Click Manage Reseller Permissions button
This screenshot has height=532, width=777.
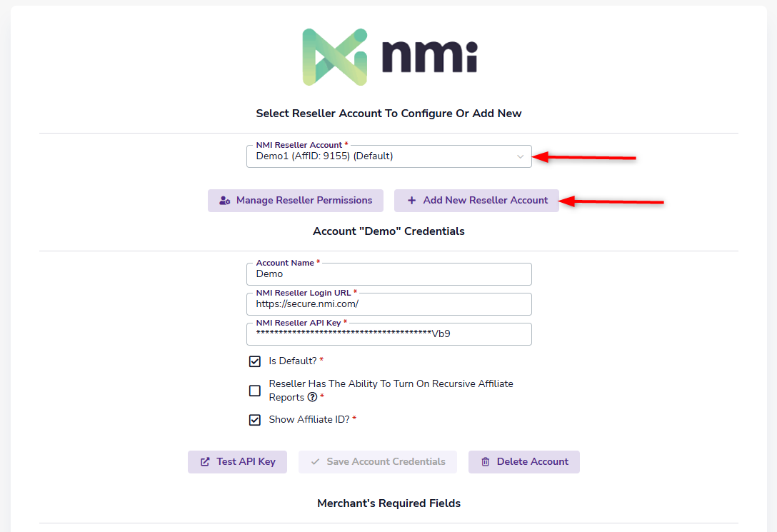(296, 201)
